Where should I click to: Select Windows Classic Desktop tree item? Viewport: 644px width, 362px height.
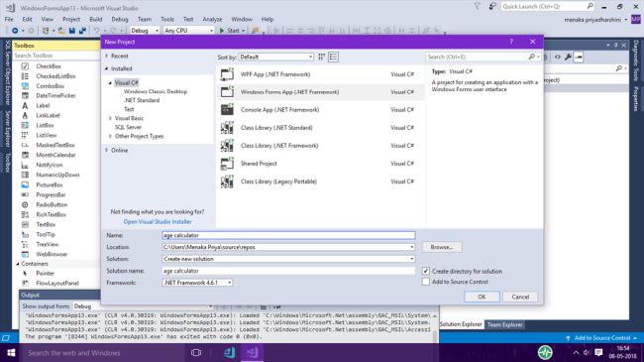[x=156, y=91]
